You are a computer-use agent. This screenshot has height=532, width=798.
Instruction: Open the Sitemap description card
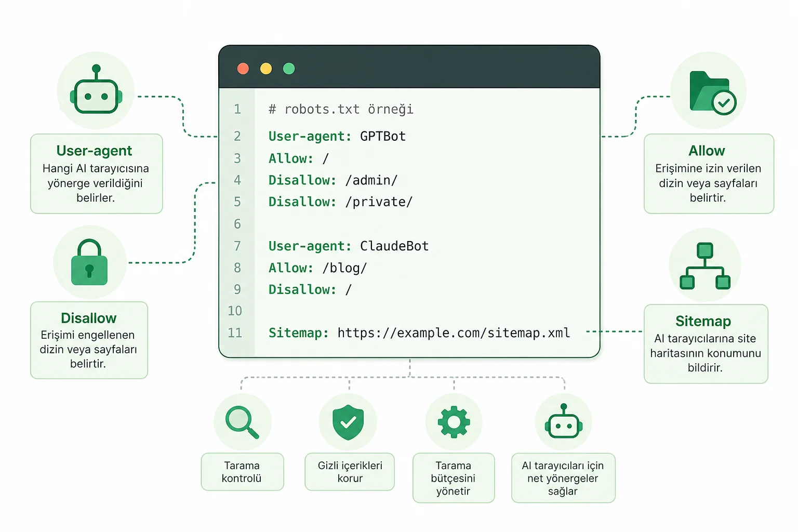pos(706,344)
